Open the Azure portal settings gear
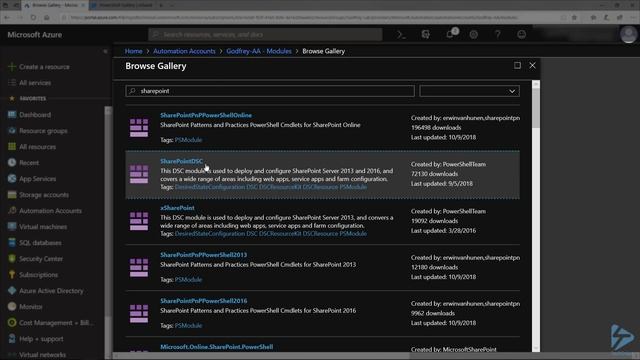 click(x=473, y=35)
